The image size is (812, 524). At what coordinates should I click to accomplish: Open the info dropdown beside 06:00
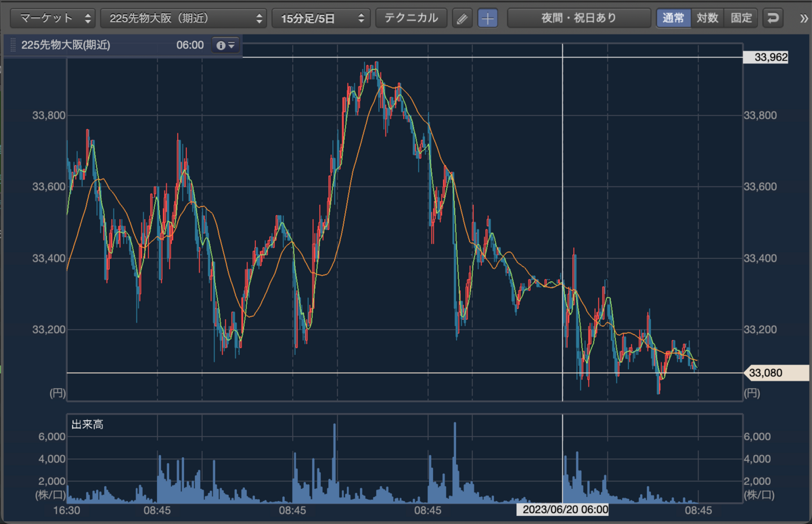[225, 45]
